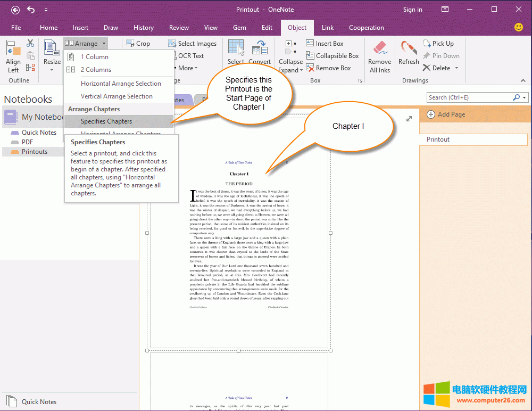Image resolution: width=532 pixels, height=411 pixels.
Task: Click the Search (Ctrl+E) box
Action: 469,97
